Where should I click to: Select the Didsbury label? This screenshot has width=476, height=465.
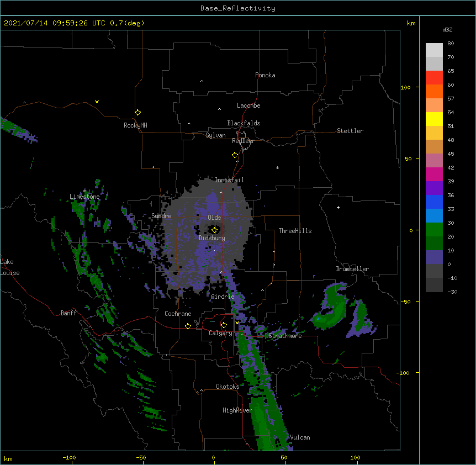click(x=212, y=238)
